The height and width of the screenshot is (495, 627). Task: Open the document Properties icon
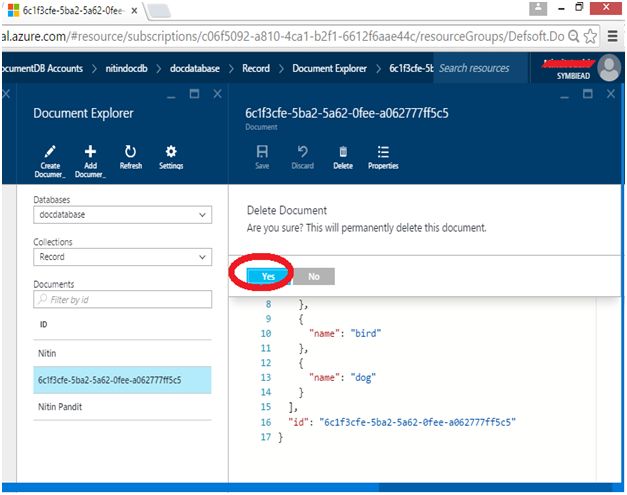[383, 152]
